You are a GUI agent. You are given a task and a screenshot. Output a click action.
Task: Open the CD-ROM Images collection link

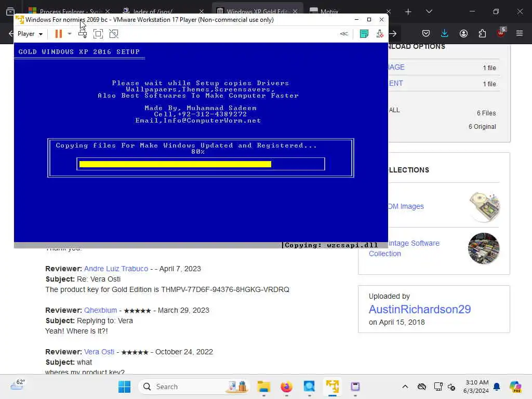pos(406,206)
